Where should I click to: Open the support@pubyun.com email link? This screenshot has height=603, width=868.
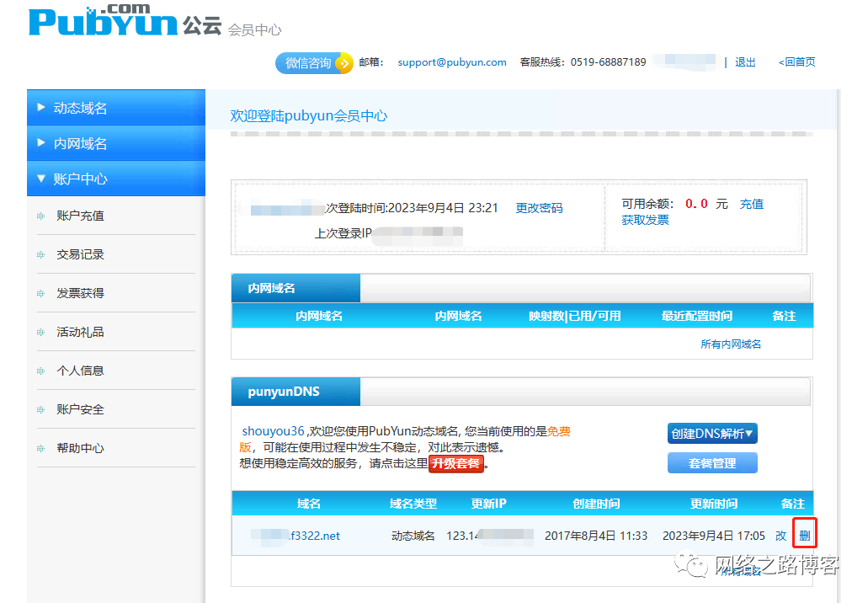(452, 62)
